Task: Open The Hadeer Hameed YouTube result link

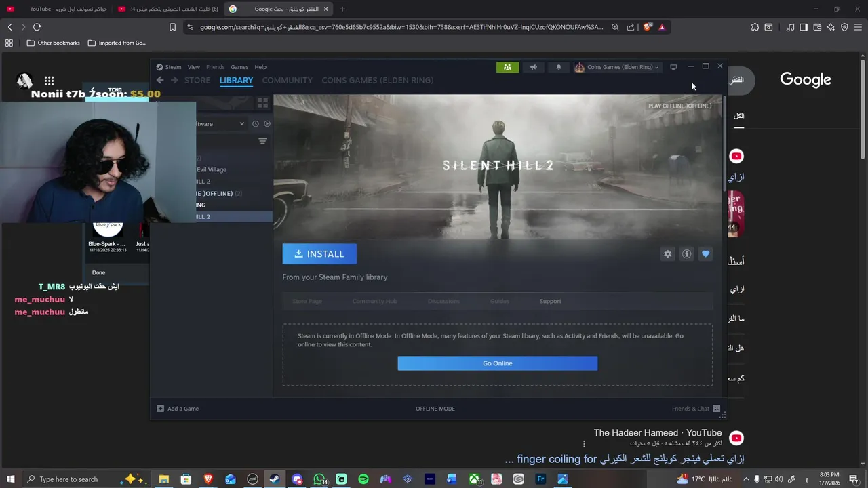Action: 624,459
